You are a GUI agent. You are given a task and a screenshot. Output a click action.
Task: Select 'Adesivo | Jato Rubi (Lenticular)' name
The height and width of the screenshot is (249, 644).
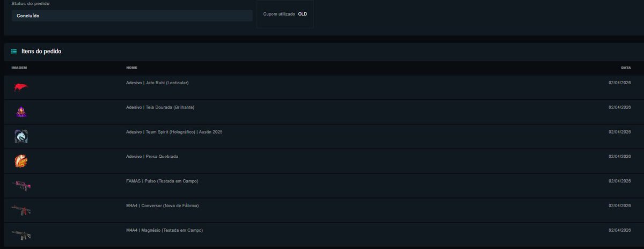pos(157,83)
